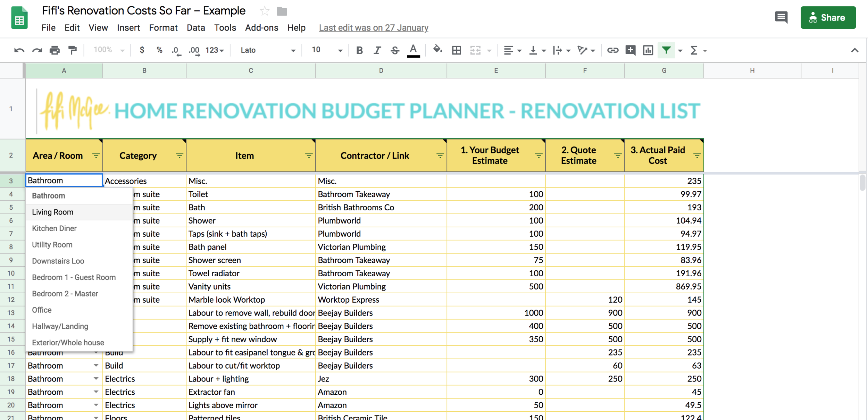This screenshot has width=868, height=420.
Task: Open the zoom 100% dropdown
Action: coord(109,50)
